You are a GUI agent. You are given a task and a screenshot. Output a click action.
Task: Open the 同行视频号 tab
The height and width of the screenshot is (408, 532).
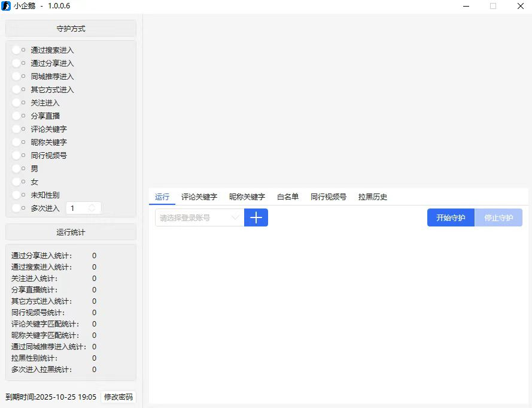[328, 197]
